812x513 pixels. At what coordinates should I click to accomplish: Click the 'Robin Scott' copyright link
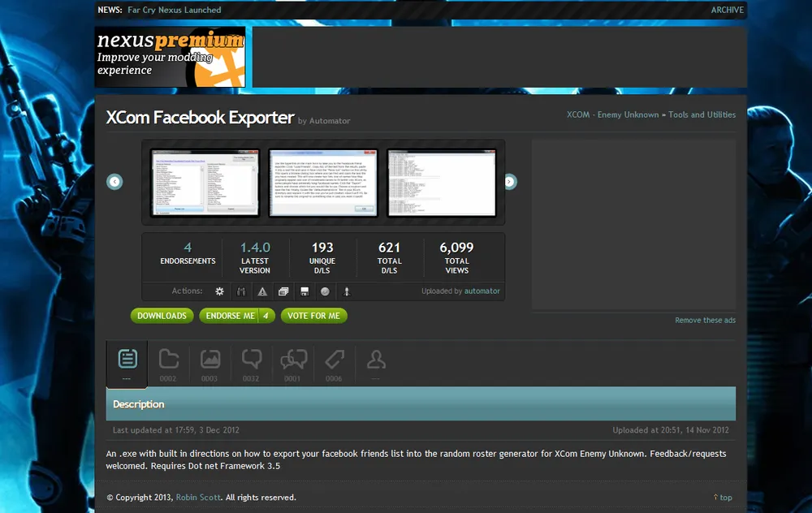click(198, 498)
